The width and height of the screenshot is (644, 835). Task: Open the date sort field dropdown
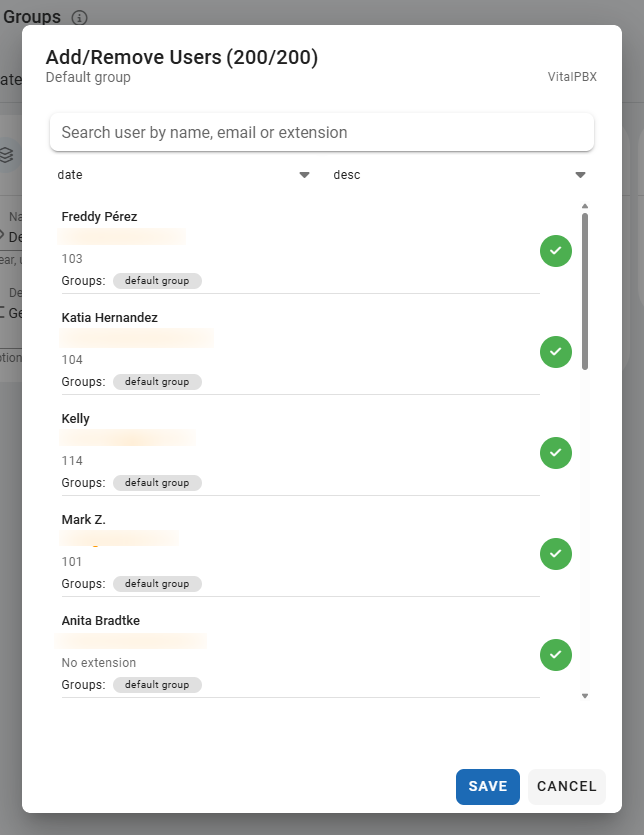click(184, 175)
